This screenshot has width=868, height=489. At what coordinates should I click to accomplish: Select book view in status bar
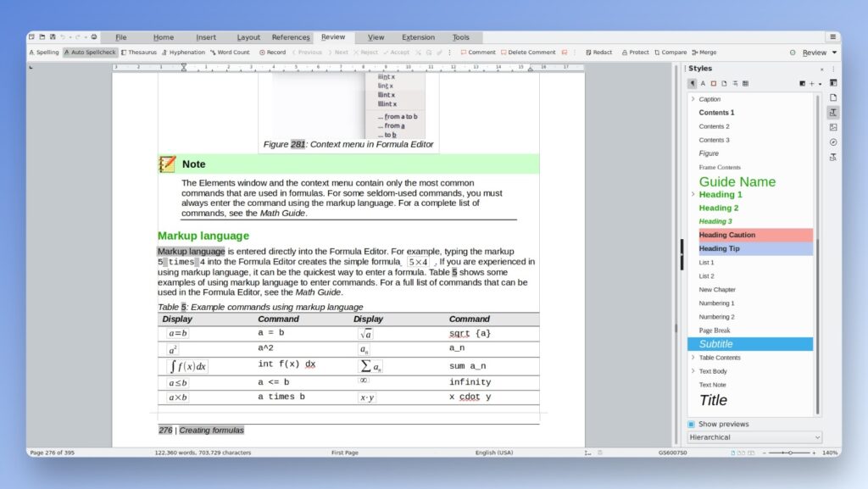pyautogui.click(x=751, y=453)
